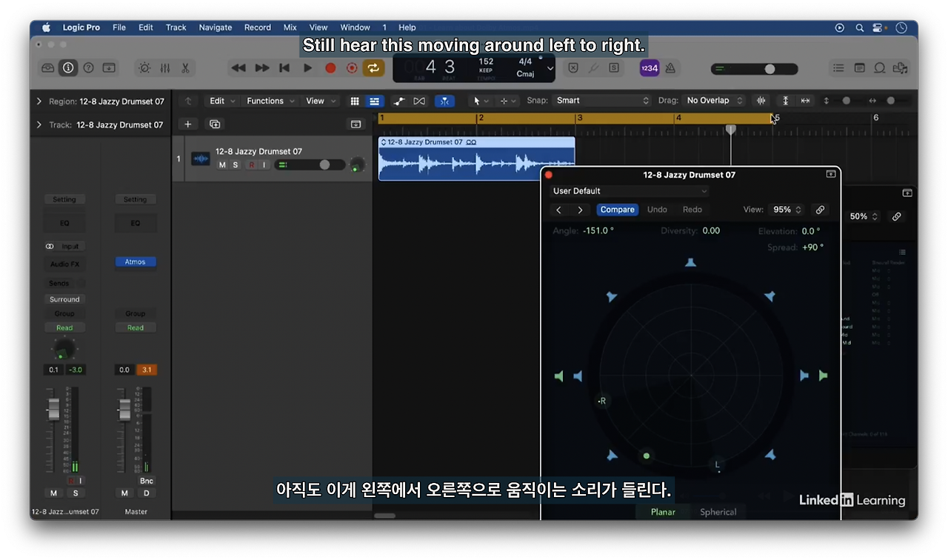The image size is (948, 560).
Task: Open the Mix menu in menu bar
Action: coord(290,27)
